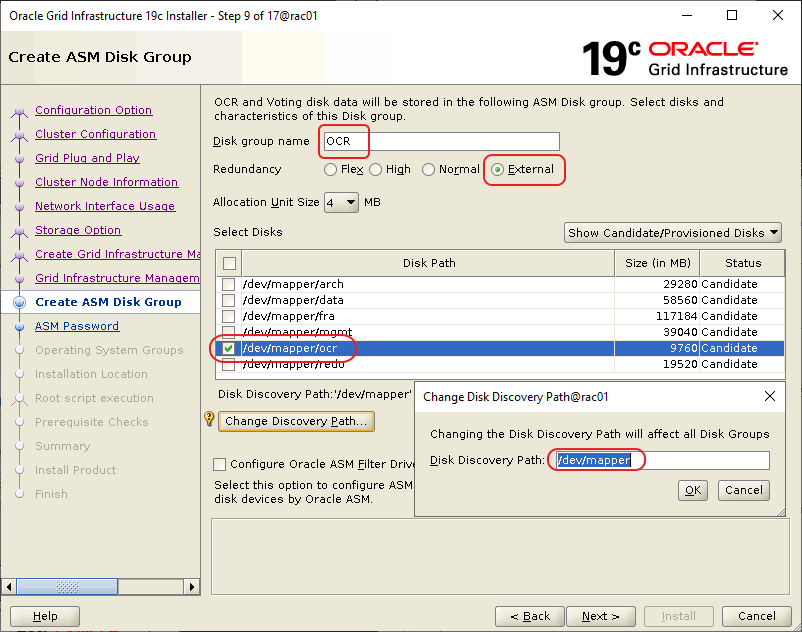Select the High redundancy option
Image resolution: width=802 pixels, height=632 pixels.
pyautogui.click(x=375, y=169)
